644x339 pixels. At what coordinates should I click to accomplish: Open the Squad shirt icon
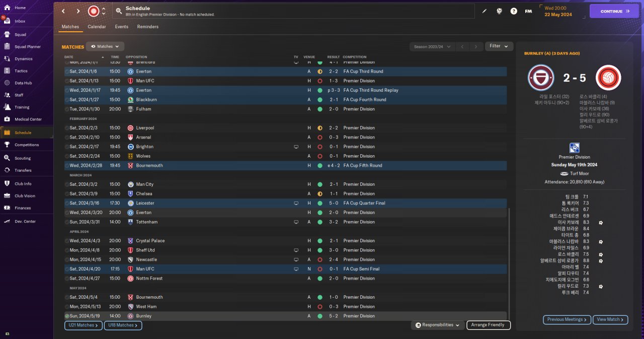point(7,35)
